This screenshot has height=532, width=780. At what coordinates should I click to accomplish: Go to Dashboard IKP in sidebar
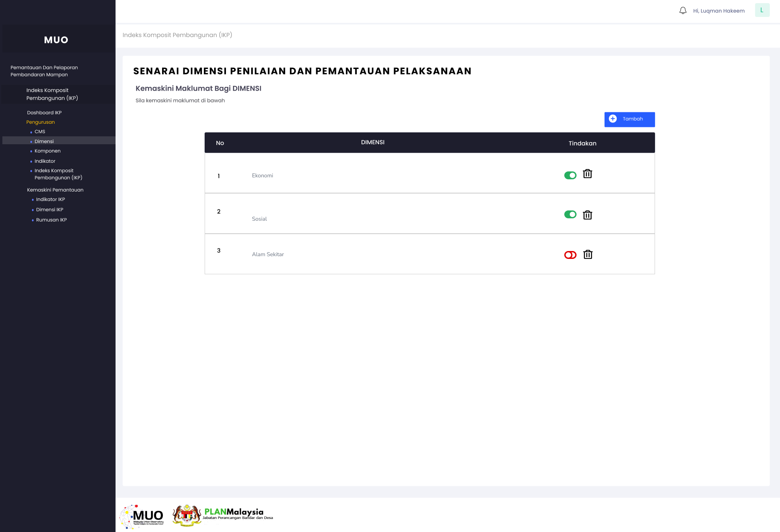(44, 113)
